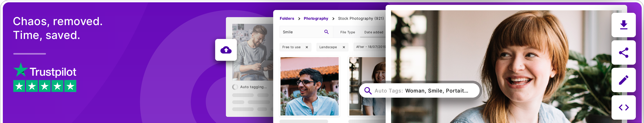Open the Photography breadcrumb link

coord(316,18)
